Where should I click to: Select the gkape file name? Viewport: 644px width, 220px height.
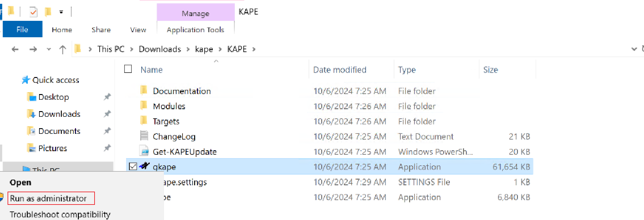(164, 167)
